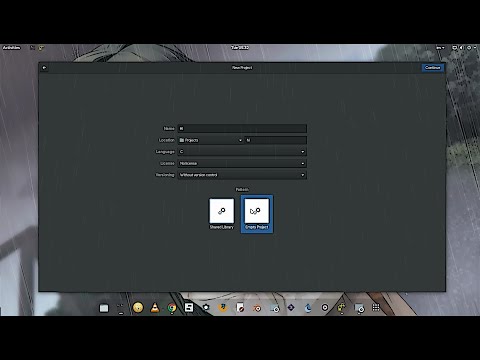Open the Versioning dropdown

click(242, 175)
